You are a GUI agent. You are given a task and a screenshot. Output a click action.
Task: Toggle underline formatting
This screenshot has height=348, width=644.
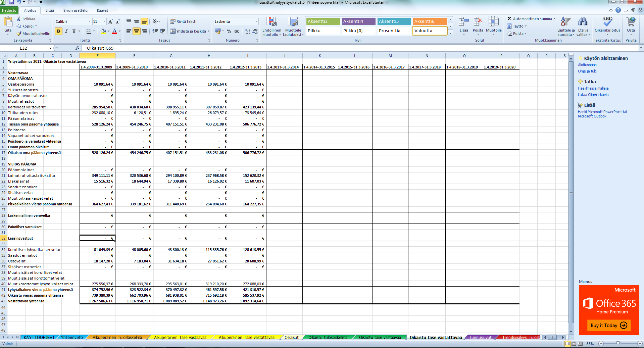pos(74,31)
